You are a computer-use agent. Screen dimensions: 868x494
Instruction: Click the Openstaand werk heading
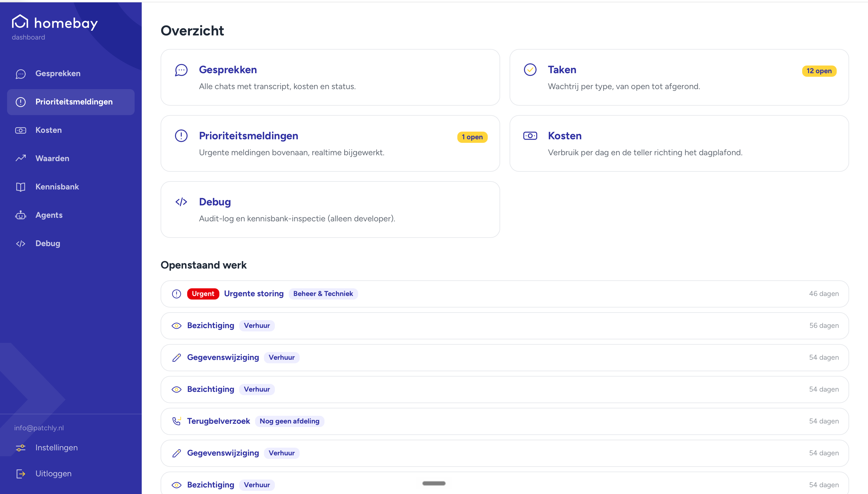204,265
